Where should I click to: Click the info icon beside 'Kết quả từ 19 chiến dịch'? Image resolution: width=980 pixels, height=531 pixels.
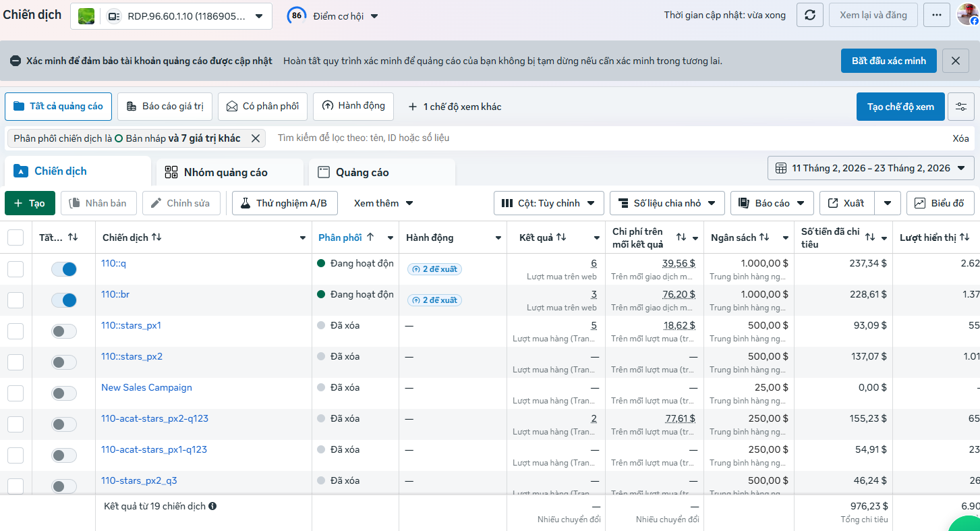click(212, 506)
